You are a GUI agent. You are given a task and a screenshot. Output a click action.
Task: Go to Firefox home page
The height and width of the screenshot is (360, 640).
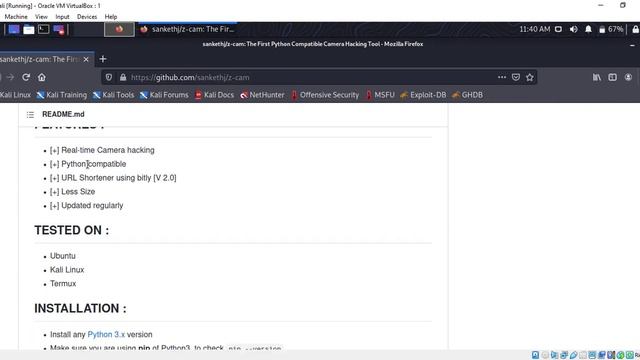click(x=42, y=77)
